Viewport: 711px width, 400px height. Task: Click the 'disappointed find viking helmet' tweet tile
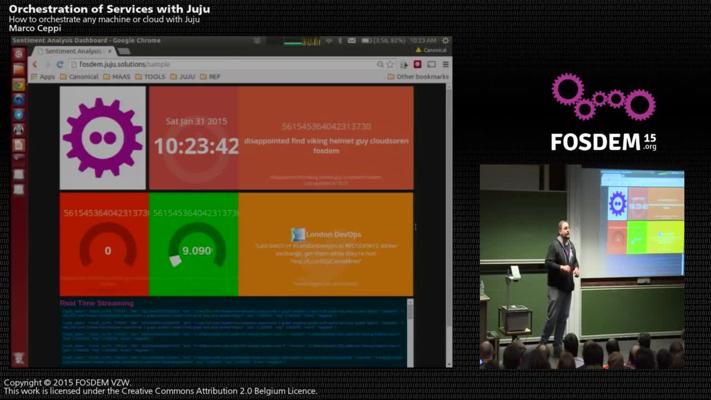pos(326,138)
